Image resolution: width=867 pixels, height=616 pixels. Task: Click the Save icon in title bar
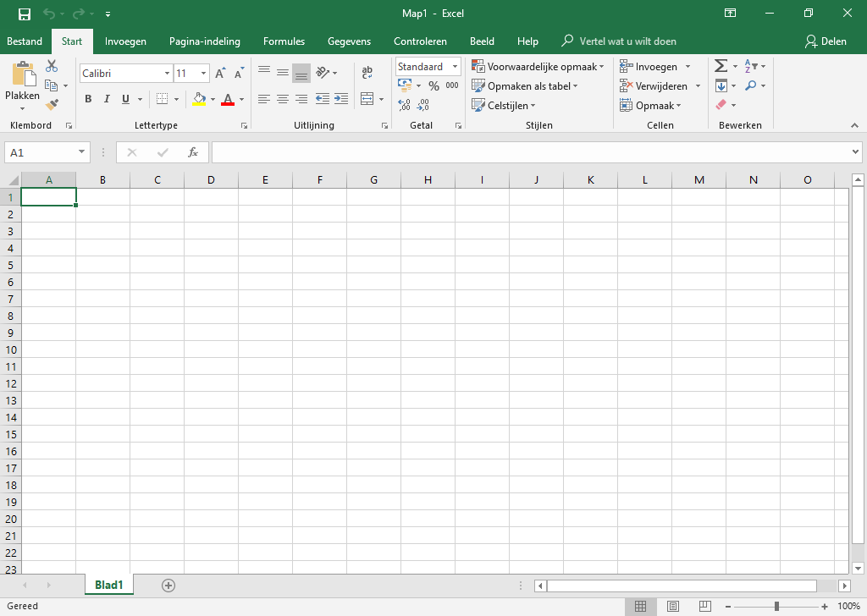click(25, 14)
